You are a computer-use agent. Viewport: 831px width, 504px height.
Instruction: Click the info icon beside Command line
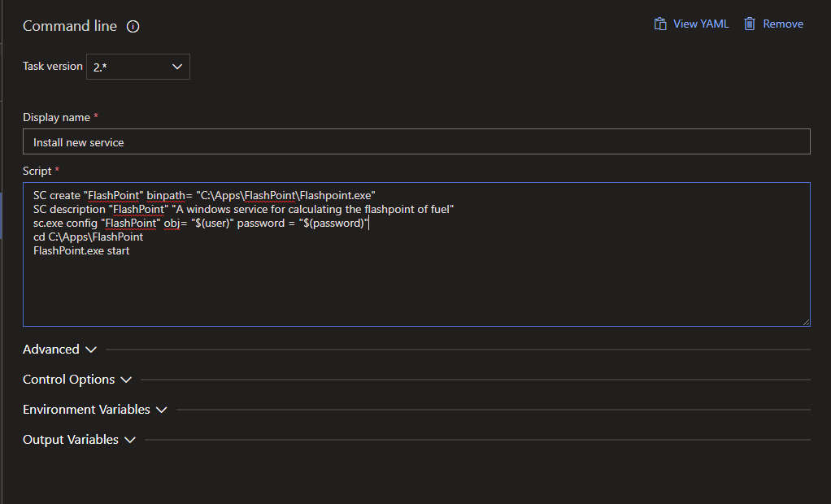pyautogui.click(x=132, y=26)
